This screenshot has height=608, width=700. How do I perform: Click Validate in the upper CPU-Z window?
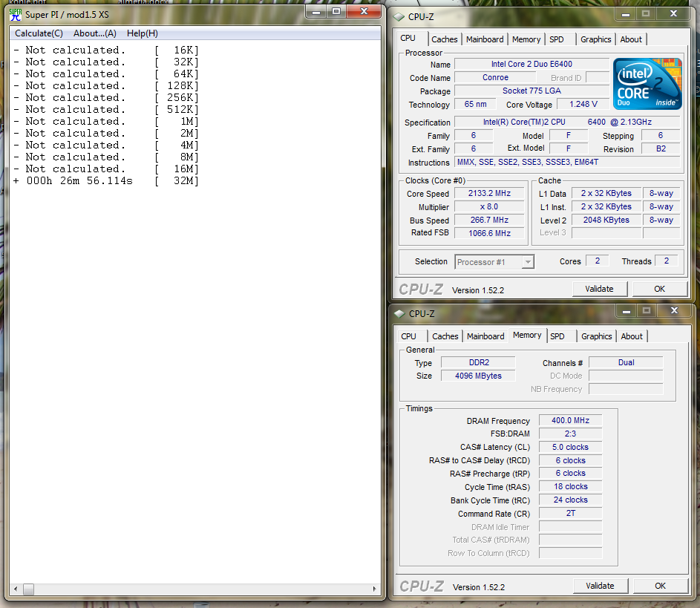tap(600, 289)
